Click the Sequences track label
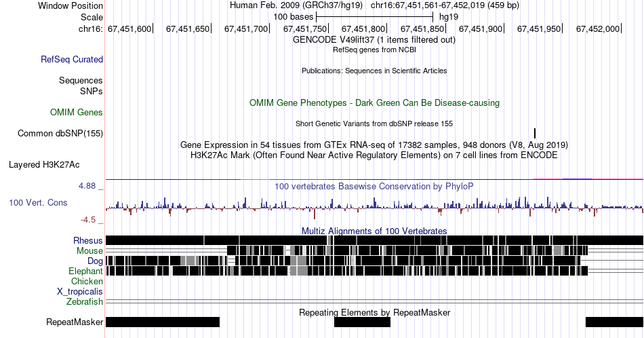 tap(81, 80)
